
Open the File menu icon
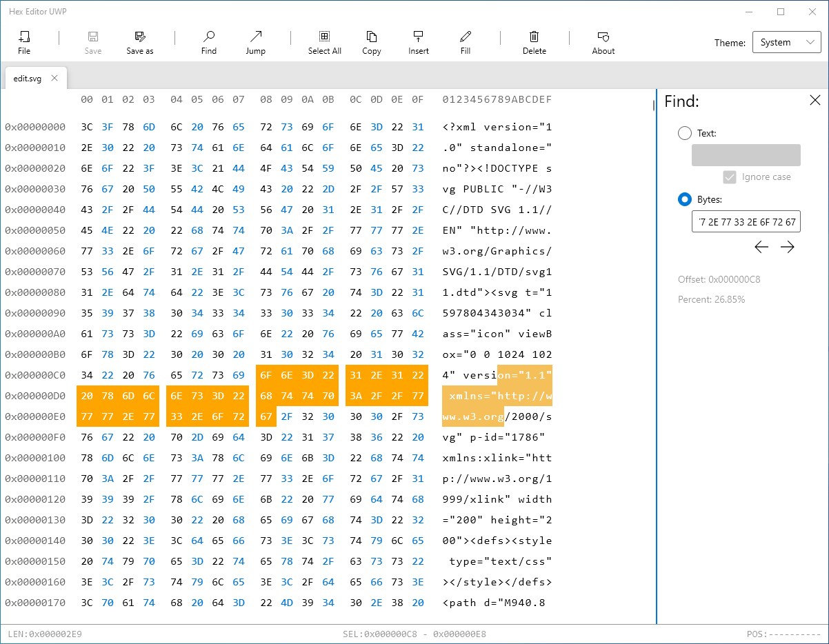point(24,37)
